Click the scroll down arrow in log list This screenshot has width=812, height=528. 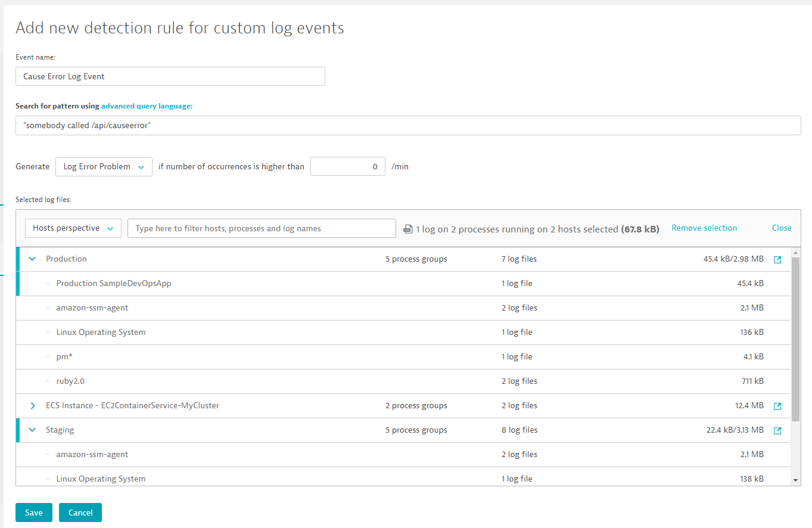click(x=796, y=480)
